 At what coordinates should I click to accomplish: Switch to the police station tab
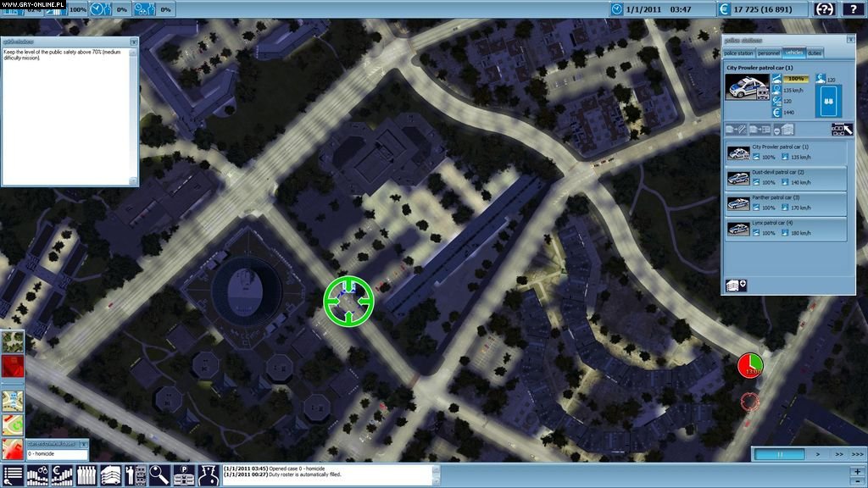[x=738, y=53]
